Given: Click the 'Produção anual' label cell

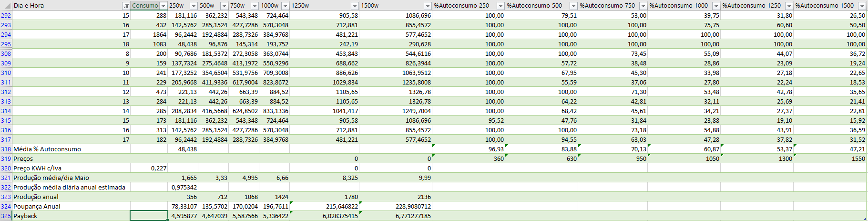Looking at the screenshot, I should (71, 197).
